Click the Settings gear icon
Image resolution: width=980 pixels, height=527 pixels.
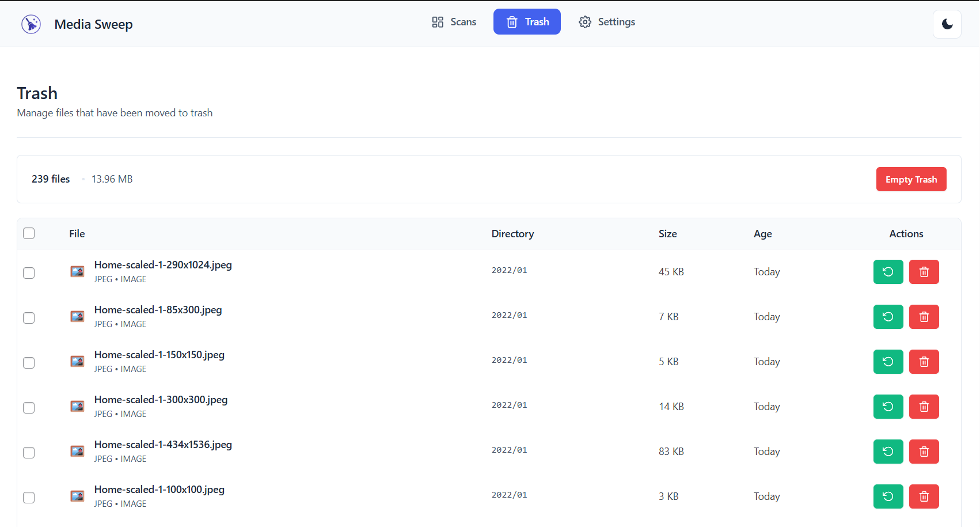(x=585, y=21)
